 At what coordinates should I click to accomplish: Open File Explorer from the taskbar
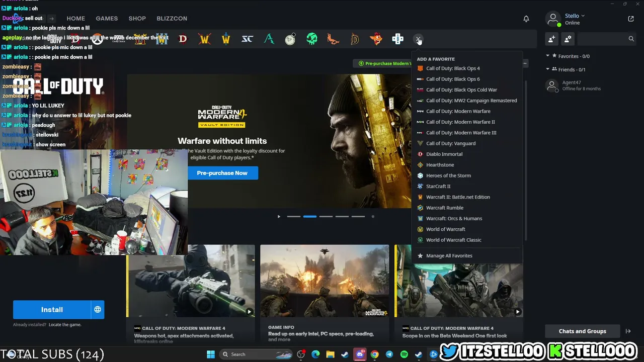[x=330, y=354]
